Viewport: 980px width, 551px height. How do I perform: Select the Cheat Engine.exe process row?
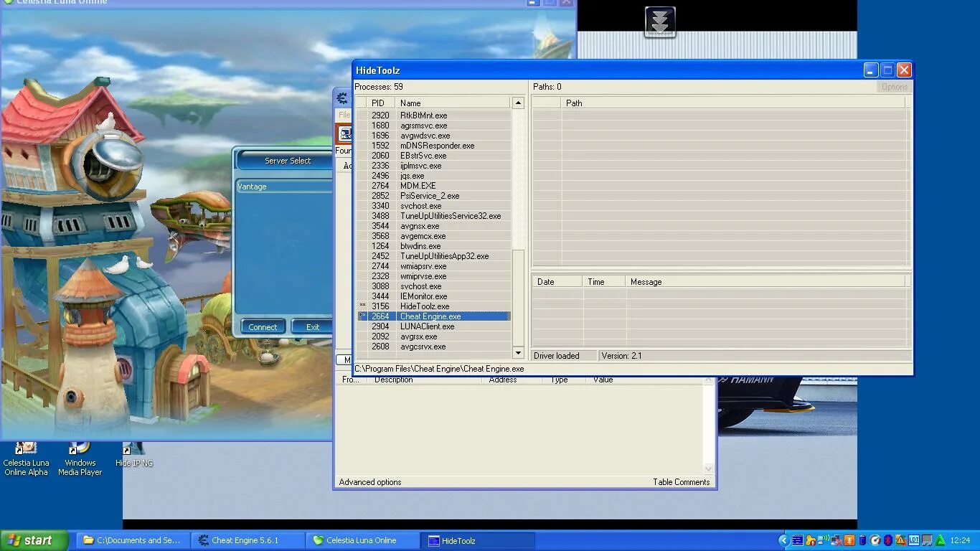433,316
